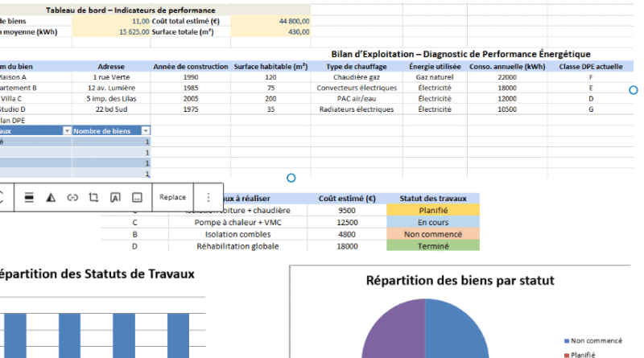Viewport: 644px width, 358px height.
Task: Select the Surface habitable (m²) header
Action: point(270,67)
